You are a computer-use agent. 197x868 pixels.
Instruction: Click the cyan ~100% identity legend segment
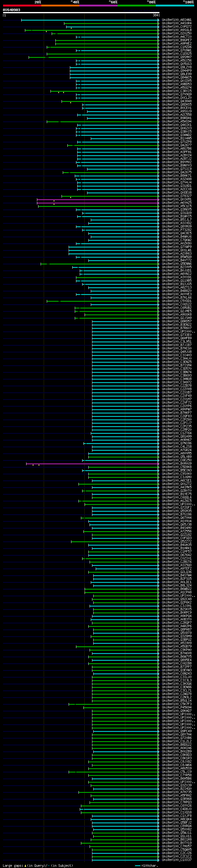tap(175, 6)
